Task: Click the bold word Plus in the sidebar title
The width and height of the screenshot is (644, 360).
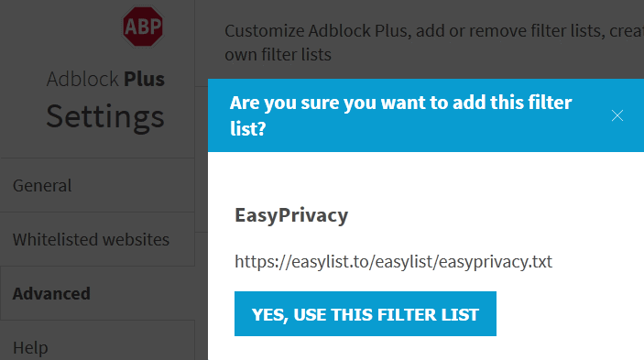Action: point(144,79)
